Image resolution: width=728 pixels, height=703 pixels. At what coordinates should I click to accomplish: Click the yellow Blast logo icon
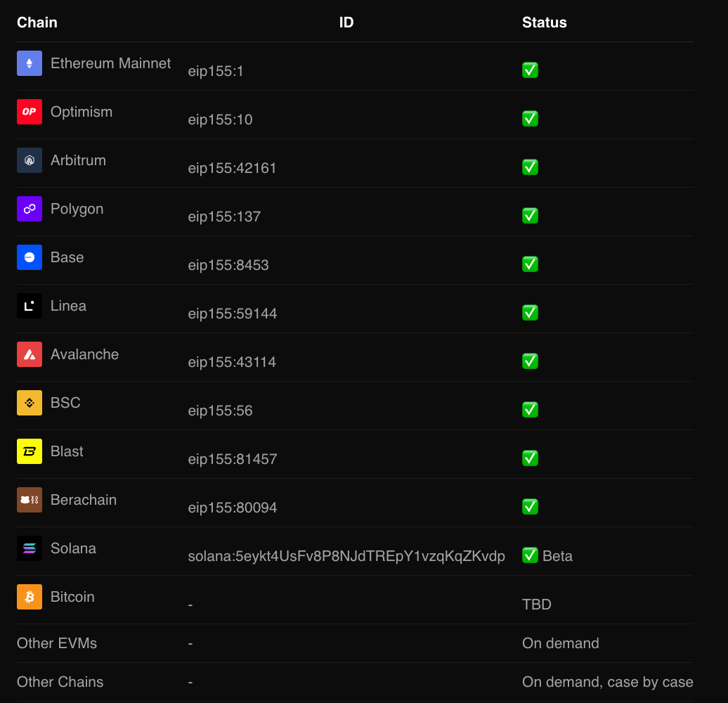(30, 451)
